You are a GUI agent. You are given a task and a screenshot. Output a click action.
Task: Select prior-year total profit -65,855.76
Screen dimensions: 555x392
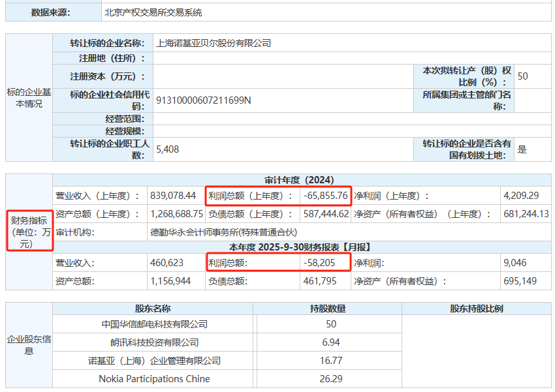click(326, 196)
